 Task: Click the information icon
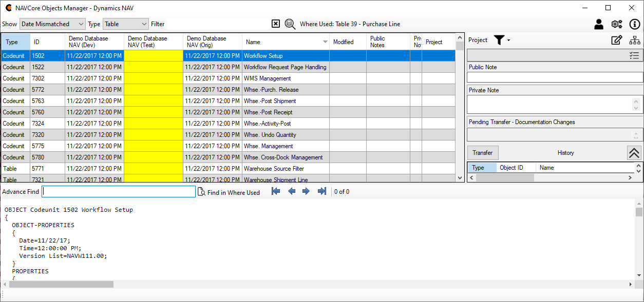pos(634,24)
